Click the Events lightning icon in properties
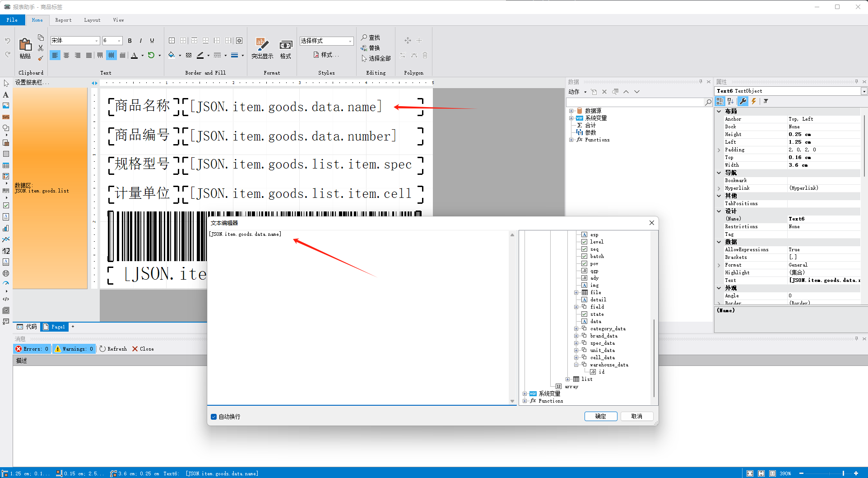This screenshot has height=478, width=868. click(x=753, y=101)
